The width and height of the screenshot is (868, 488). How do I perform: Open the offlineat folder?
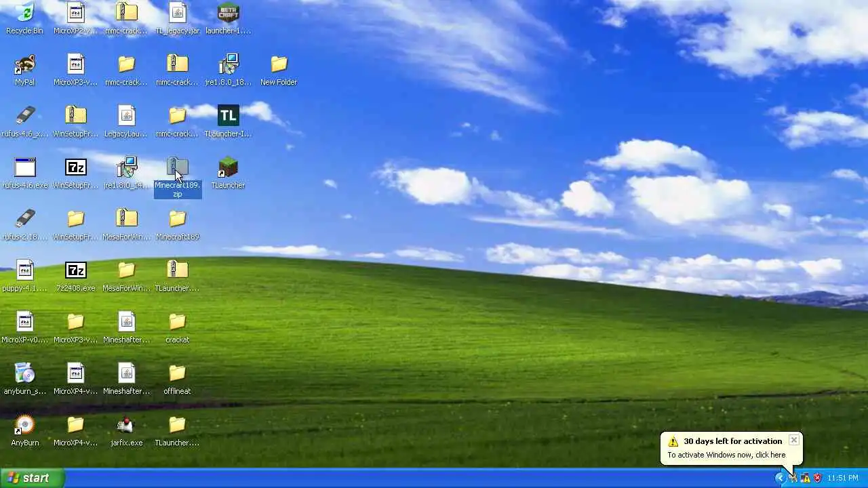click(x=177, y=373)
